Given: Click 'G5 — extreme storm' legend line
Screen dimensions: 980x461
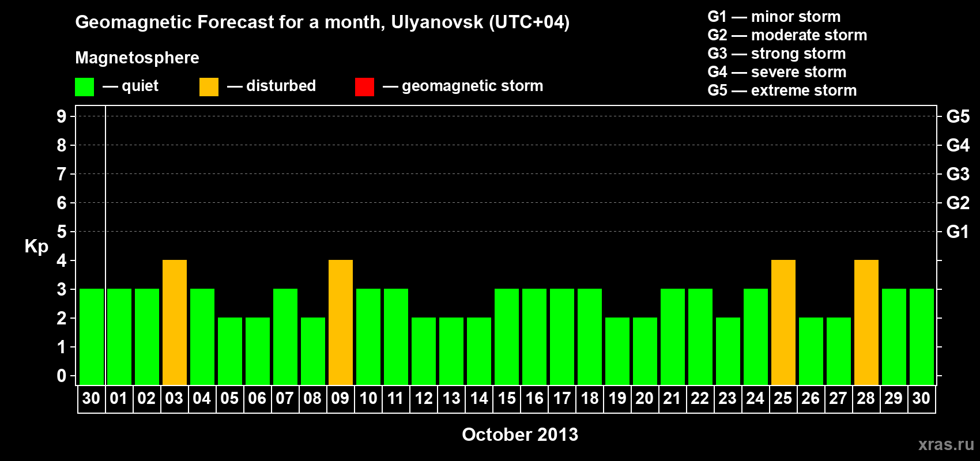Looking at the screenshot, I should tap(782, 90).
